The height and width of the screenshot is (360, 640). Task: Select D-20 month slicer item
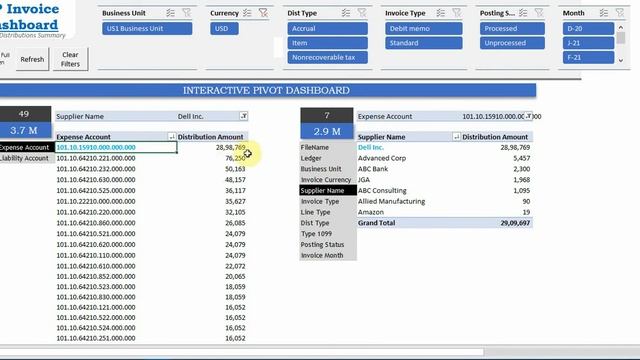588,29
